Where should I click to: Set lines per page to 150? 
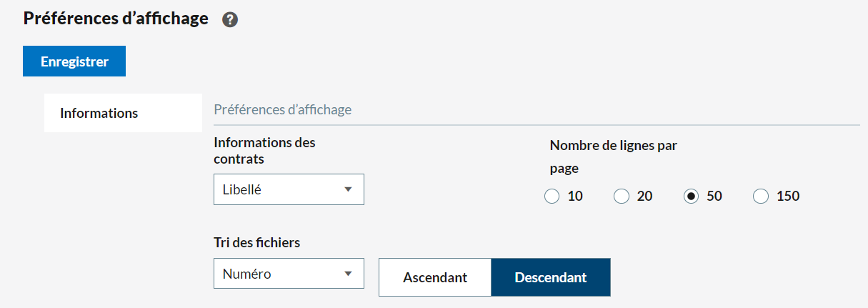click(x=761, y=196)
